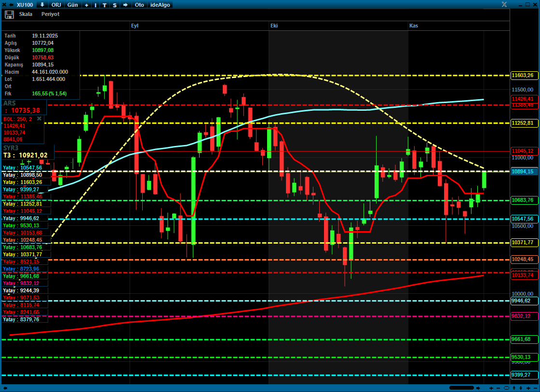
Task: Click the 10894,15 price label on right axis
Action: point(523,171)
